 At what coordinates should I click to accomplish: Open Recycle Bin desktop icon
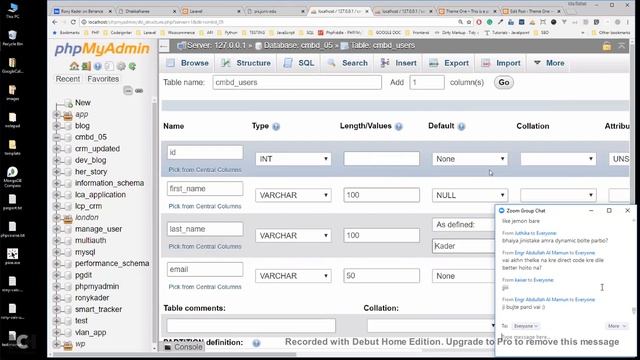point(12,38)
